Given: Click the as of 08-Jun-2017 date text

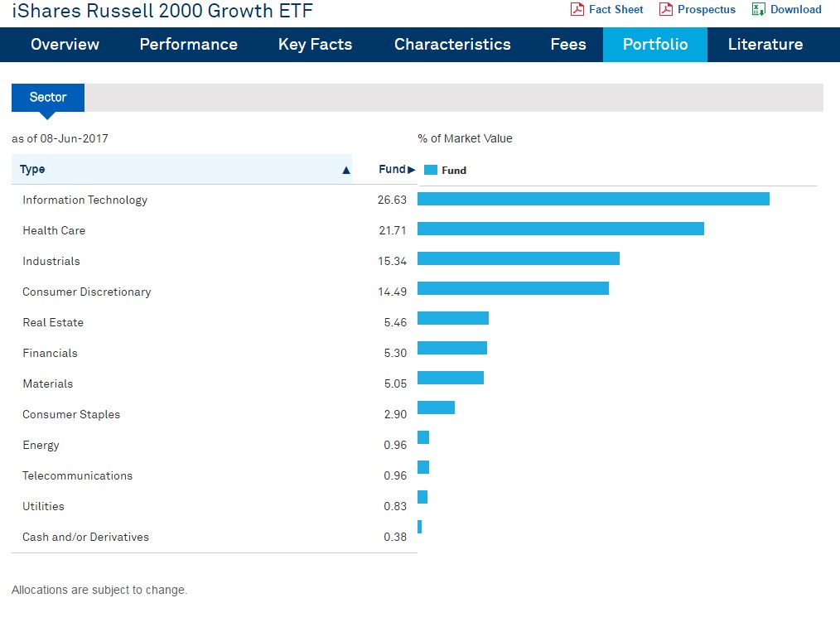Looking at the screenshot, I should tap(60, 138).
